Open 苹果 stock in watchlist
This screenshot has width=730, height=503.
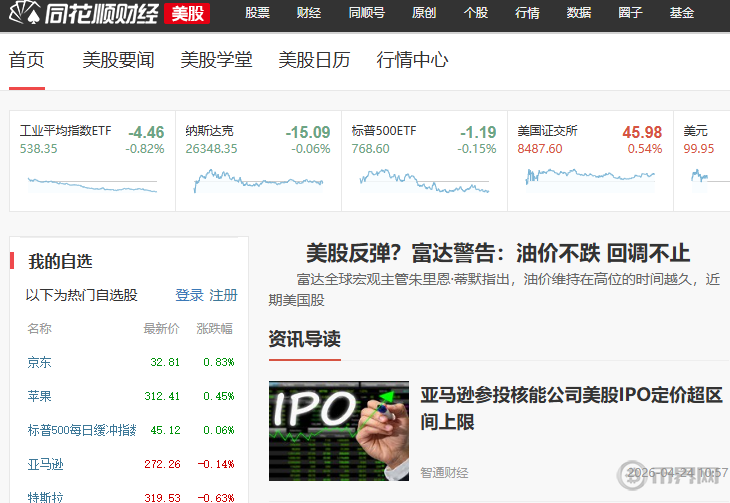(39, 396)
